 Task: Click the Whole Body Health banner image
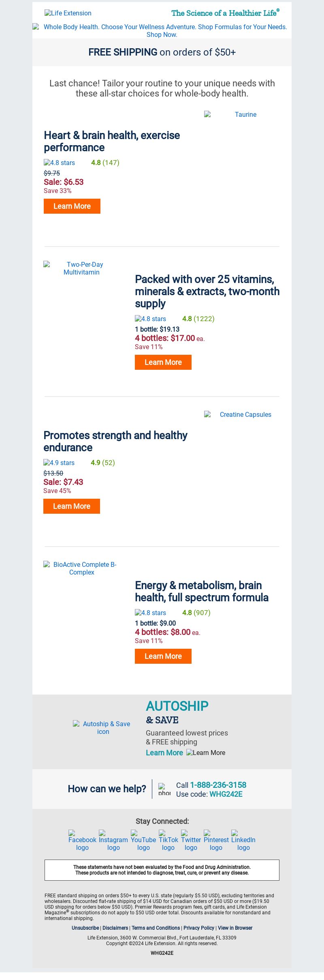point(162,30)
